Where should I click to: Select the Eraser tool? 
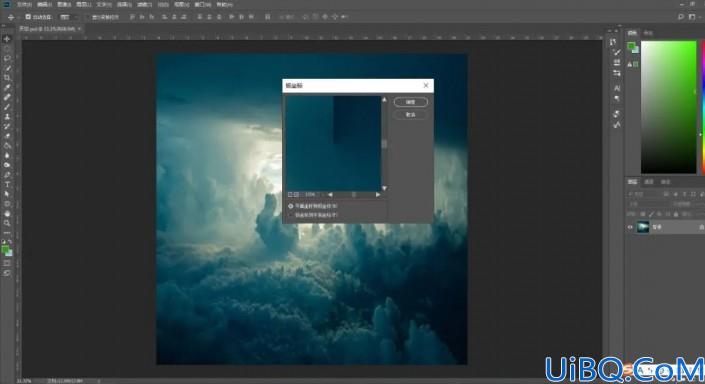[x=7, y=136]
